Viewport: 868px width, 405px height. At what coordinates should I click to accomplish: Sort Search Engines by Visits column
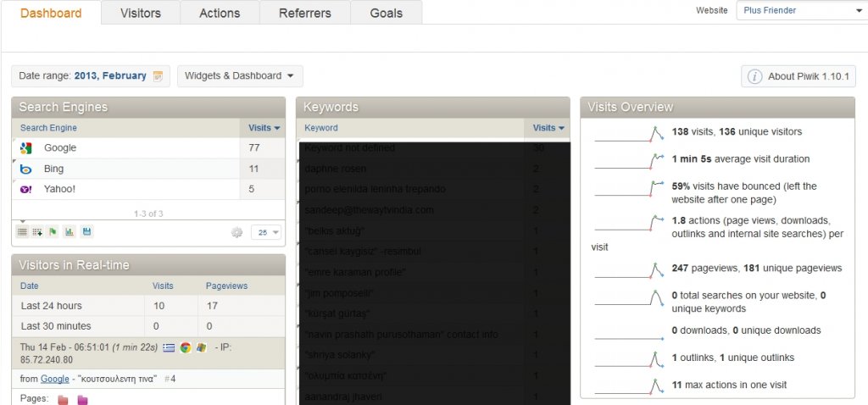pyautogui.click(x=264, y=128)
